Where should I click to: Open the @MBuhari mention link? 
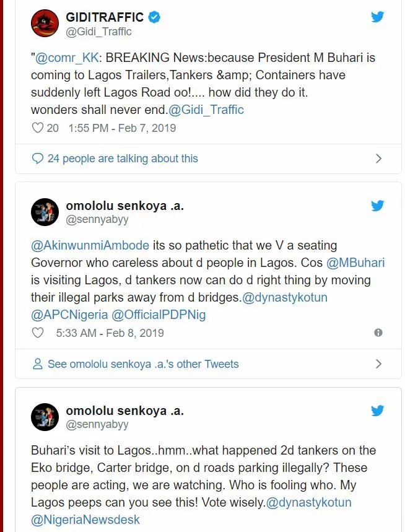(355, 263)
